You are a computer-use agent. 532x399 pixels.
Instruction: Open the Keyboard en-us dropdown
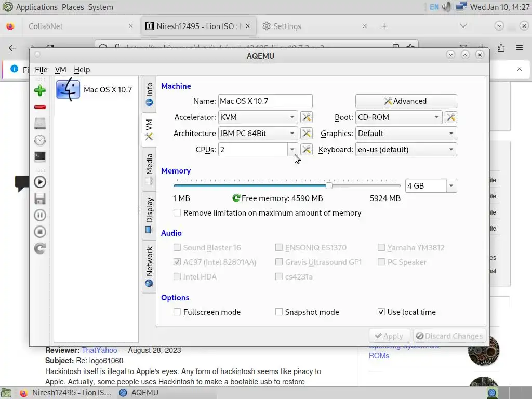406,150
